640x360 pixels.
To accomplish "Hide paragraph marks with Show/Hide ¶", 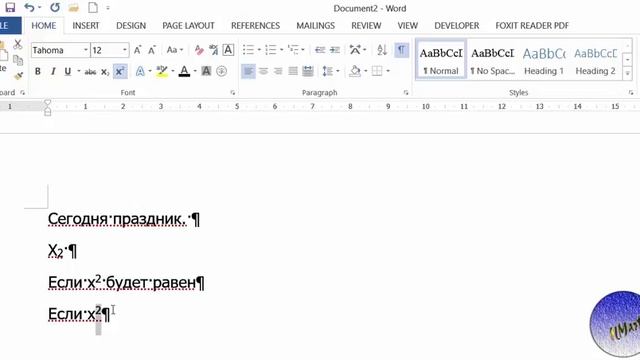I will click(402, 50).
